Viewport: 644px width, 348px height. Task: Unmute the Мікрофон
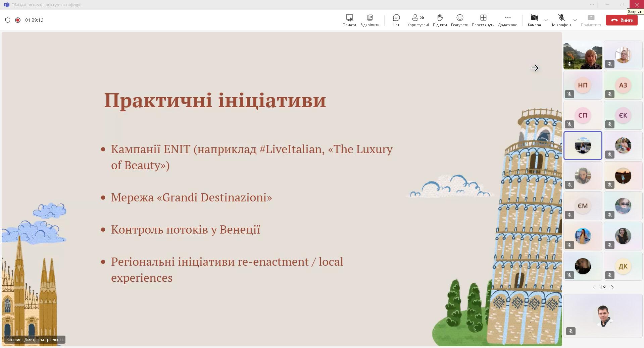[561, 20]
